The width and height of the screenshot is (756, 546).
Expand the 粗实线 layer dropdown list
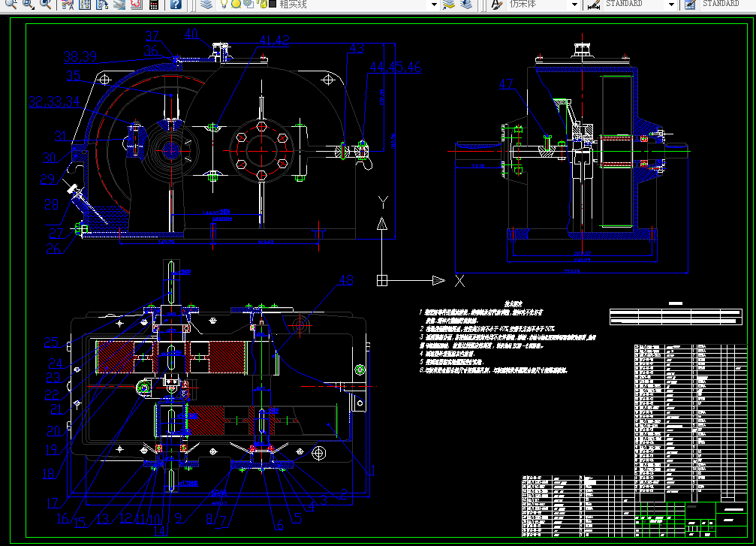pyautogui.click(x=433, y=5)
